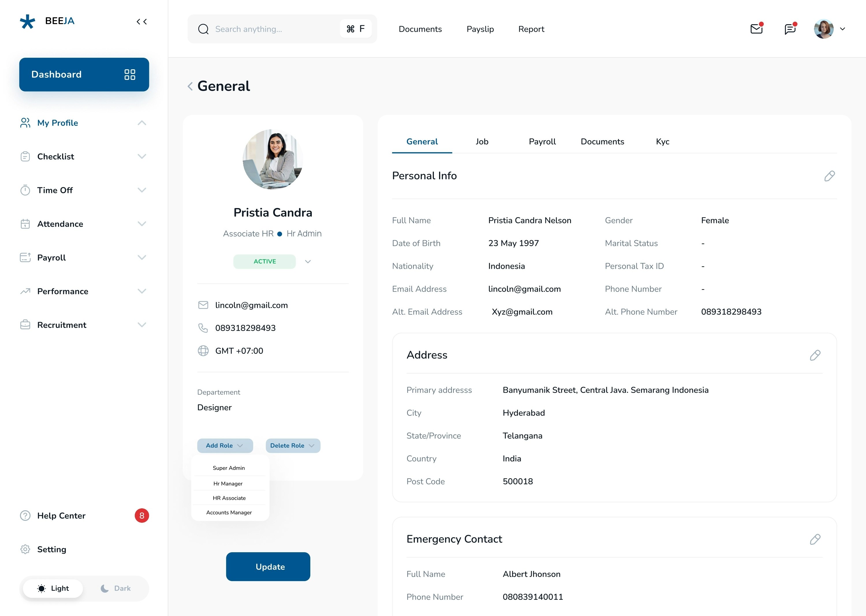Choose Super Admin from role list

pos(229,468)
